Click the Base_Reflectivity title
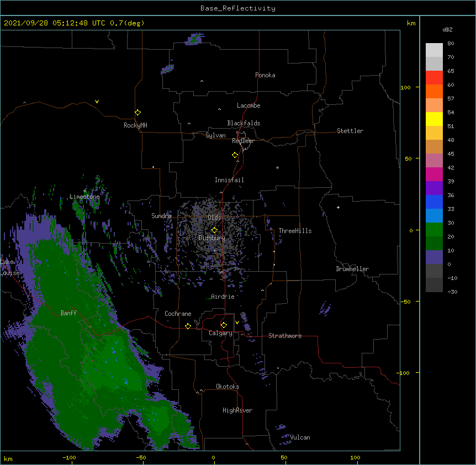The height and width of the screenshot is (465, 476). click(238, 8)
